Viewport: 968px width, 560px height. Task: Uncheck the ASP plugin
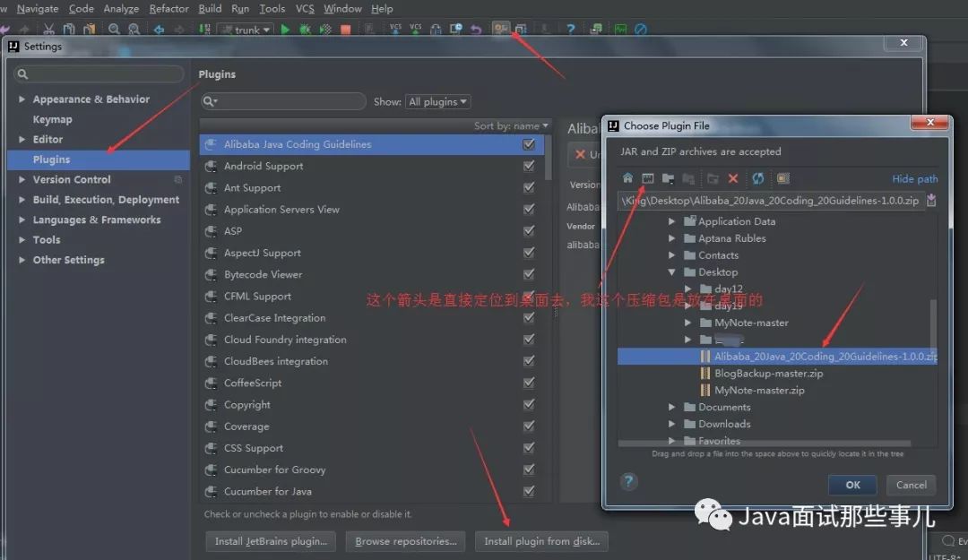pos(529,230)
